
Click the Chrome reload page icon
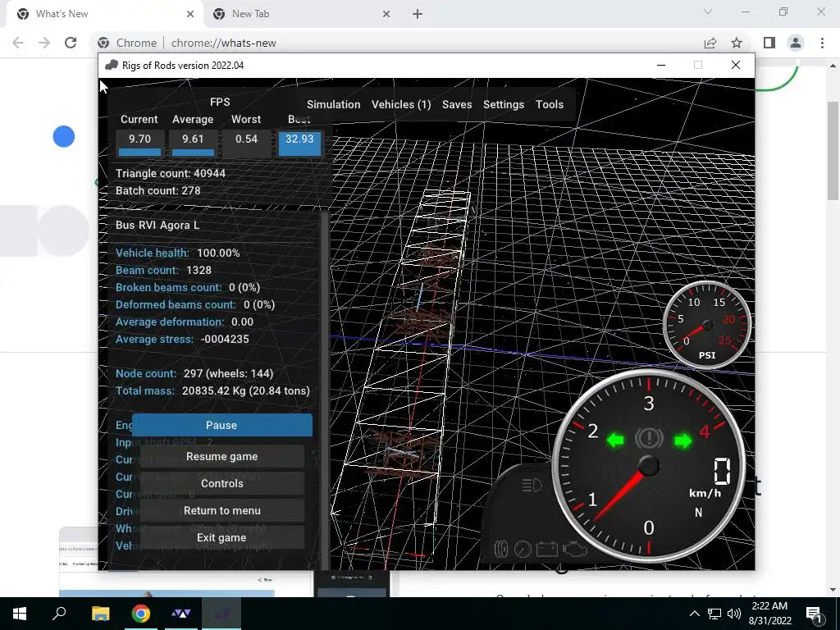71,43
